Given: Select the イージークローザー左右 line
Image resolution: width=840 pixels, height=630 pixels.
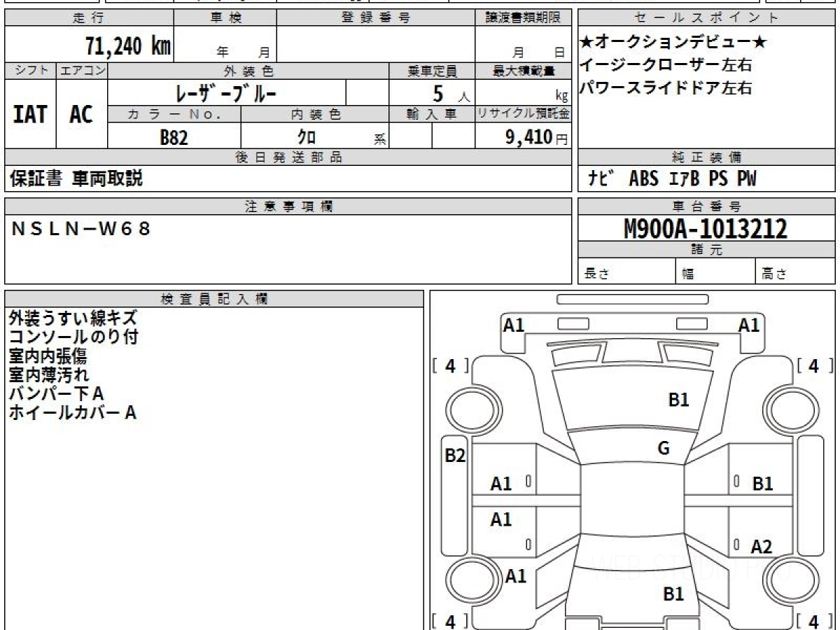Looking at the screenshot, I should (666, 65).
